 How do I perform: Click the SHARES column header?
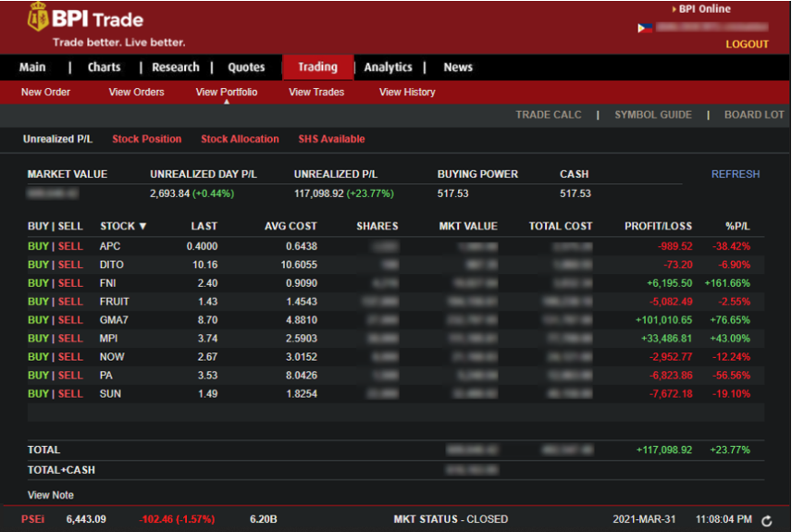pos(377,227)
